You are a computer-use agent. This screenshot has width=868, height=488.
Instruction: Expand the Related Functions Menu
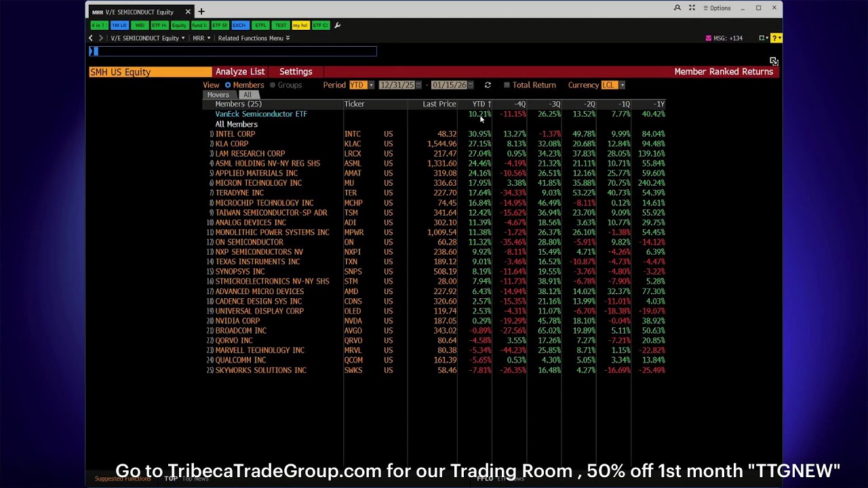tap(254, 38)
